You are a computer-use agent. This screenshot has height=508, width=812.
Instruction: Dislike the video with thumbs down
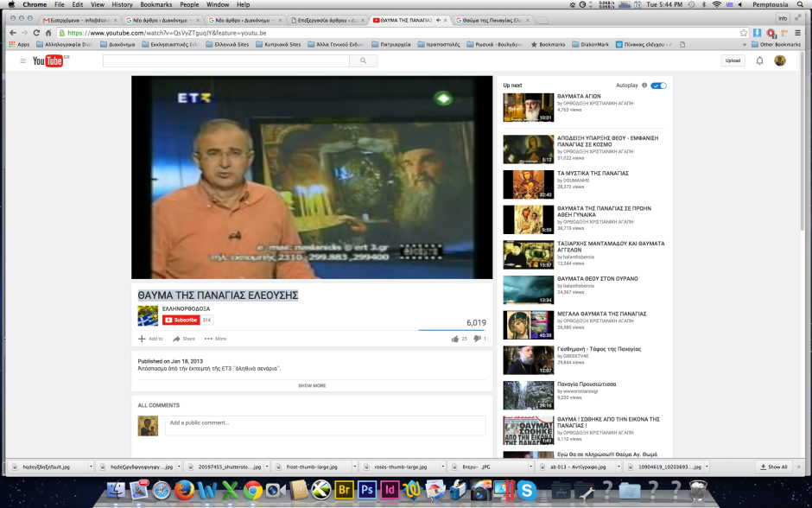(477, 339)
